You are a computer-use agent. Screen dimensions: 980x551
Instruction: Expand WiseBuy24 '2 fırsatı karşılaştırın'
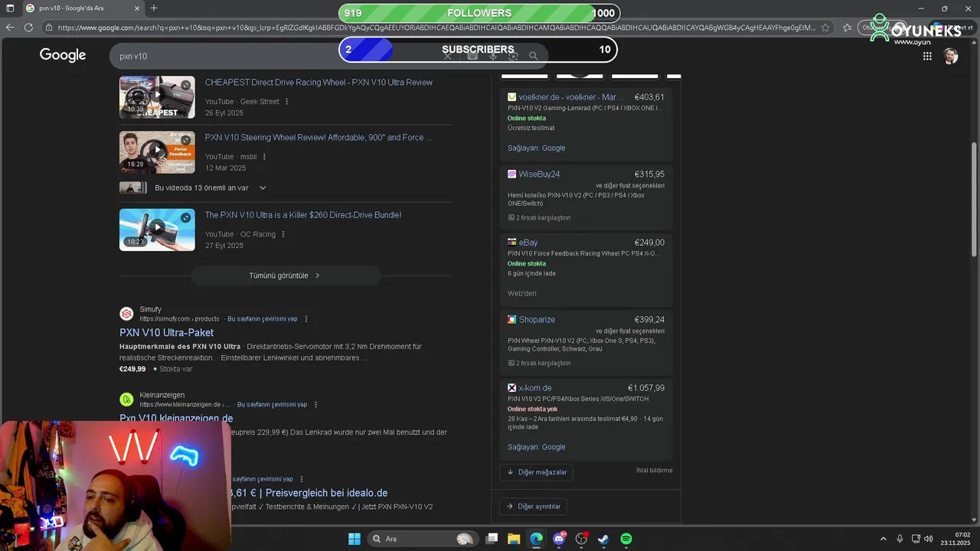point(539,218)
